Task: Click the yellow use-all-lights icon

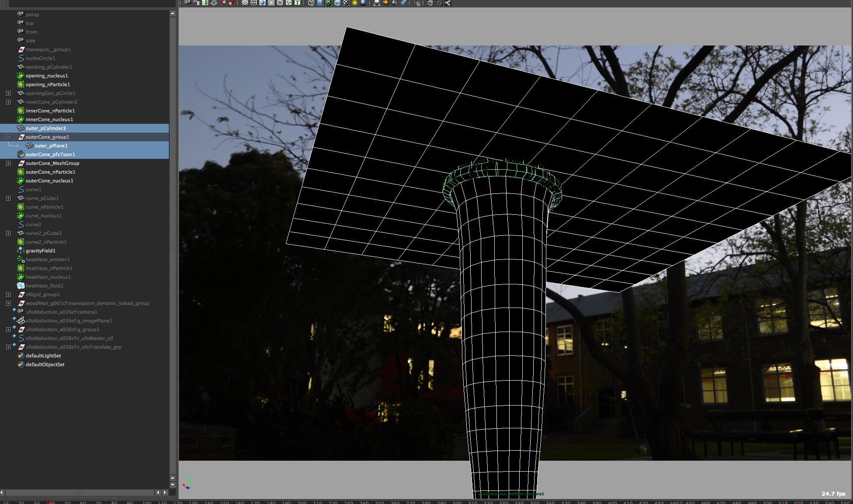Action: pyautogui.click(x=355, y=3)
